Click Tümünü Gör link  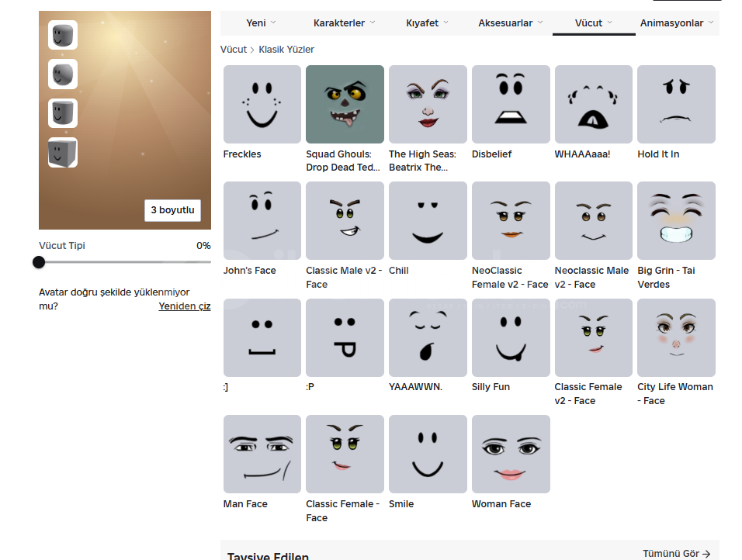[676, 554]
